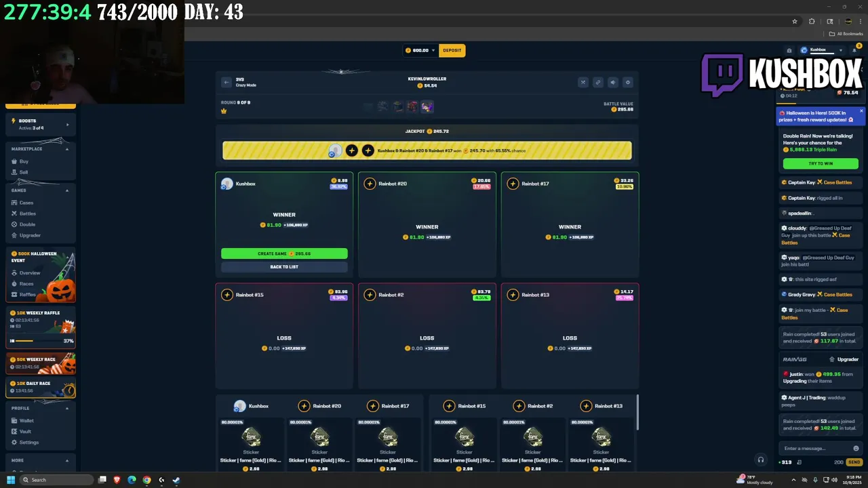The height and width of the screenshot is (488, 868).
Task: Open Grady Gravy's Case Battles link
Action: point(834,295)
